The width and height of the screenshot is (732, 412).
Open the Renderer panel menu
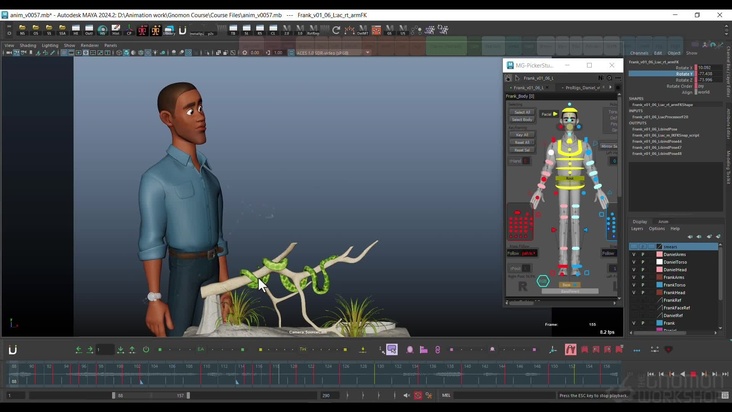click(x=89, y=45)
